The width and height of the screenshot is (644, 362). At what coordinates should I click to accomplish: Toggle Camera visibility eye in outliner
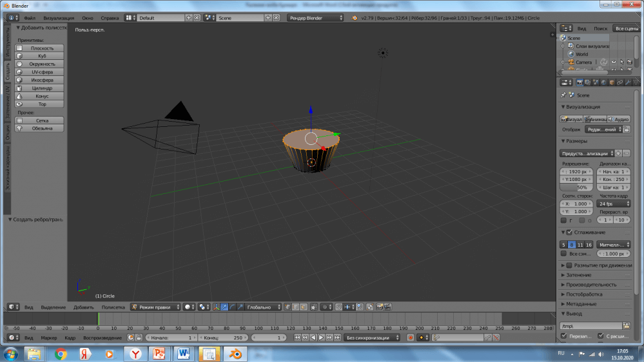coord(613,62)
